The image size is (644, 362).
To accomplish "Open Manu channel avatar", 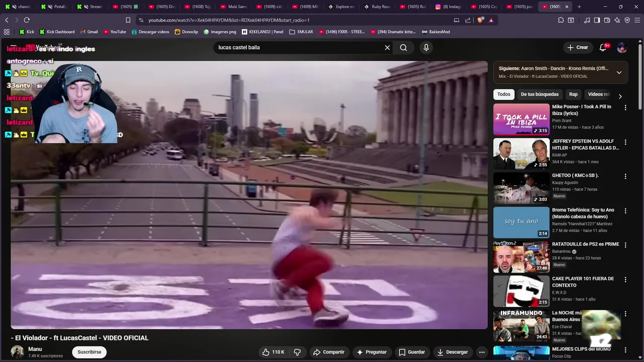I will click(18, 352).
